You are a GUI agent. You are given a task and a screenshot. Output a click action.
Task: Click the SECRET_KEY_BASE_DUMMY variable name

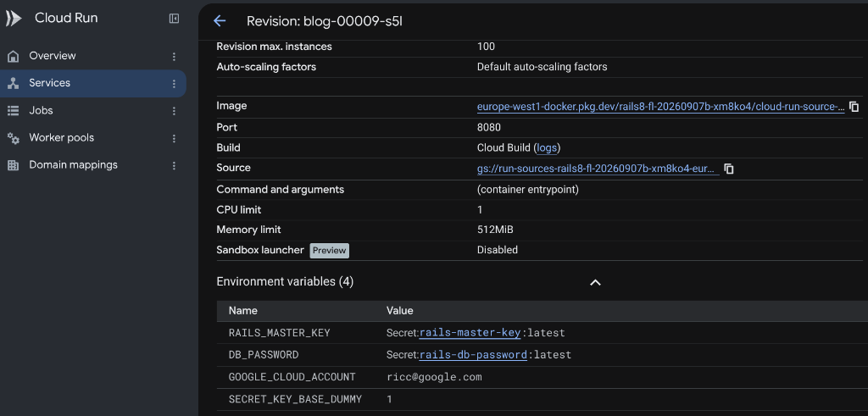(296, 399)
